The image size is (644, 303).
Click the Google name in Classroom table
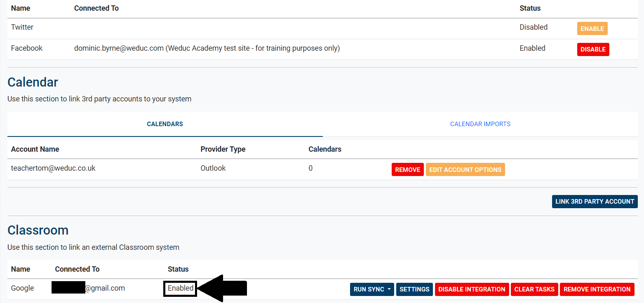[22, 288]
